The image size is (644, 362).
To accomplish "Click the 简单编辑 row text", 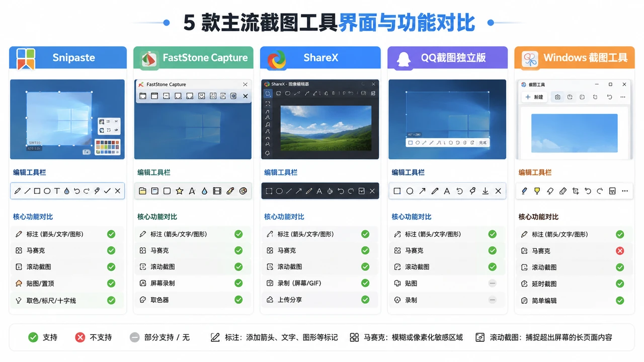I will pos(544,301).
